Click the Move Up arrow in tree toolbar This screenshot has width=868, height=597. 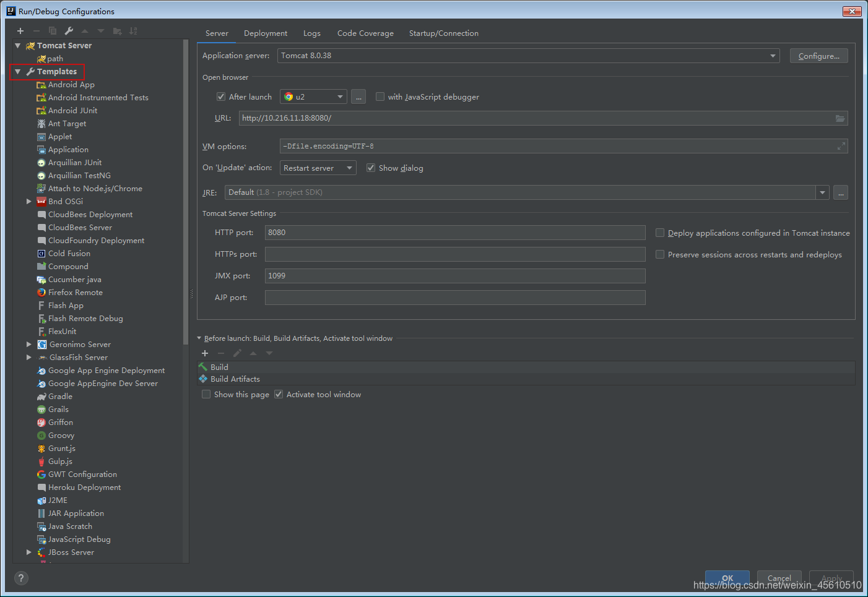85,31
